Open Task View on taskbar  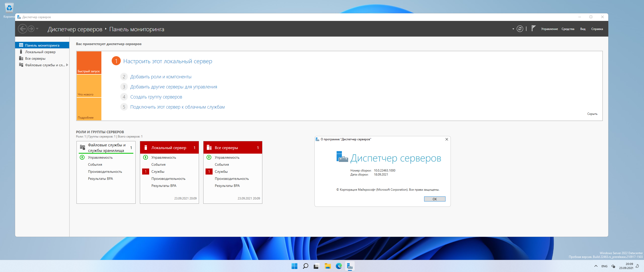[x=316, y=266]
